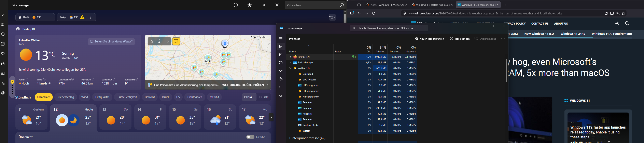Show next days with the forecast arrow
Image resolution: width=644 pixels, height=143 pixels.
[271, 117]
